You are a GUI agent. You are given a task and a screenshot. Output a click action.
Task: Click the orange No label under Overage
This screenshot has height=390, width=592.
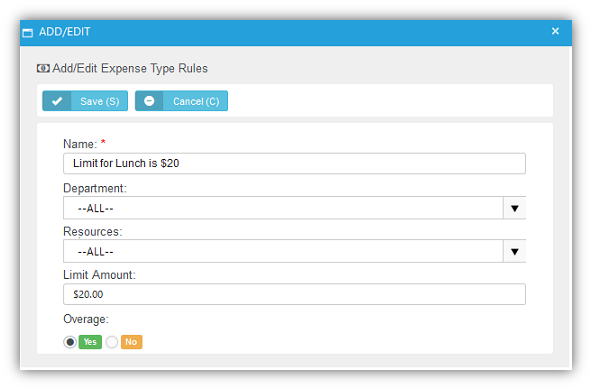(x=131, y=342)
